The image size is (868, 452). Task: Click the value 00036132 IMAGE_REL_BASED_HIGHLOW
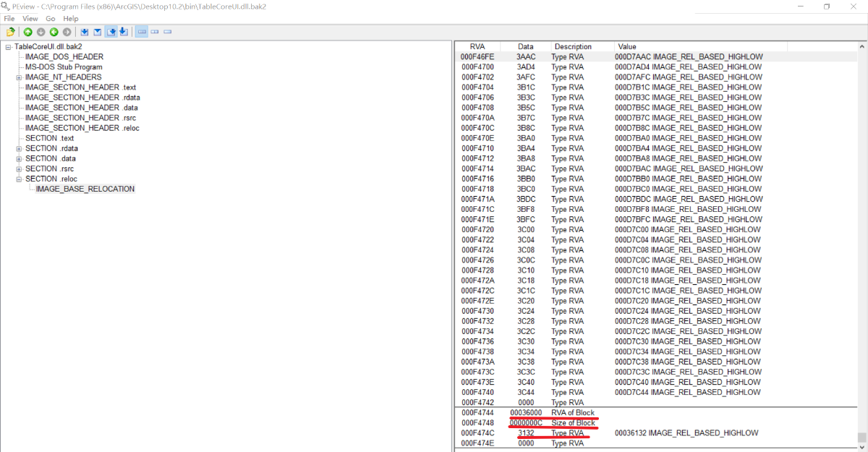[686, 432]
